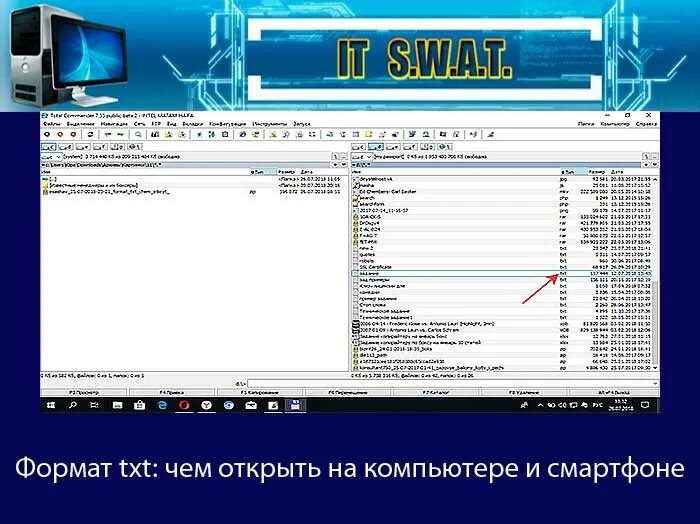
Task: Open right panel directory history dropdown
Action: [x=655, y=165]
